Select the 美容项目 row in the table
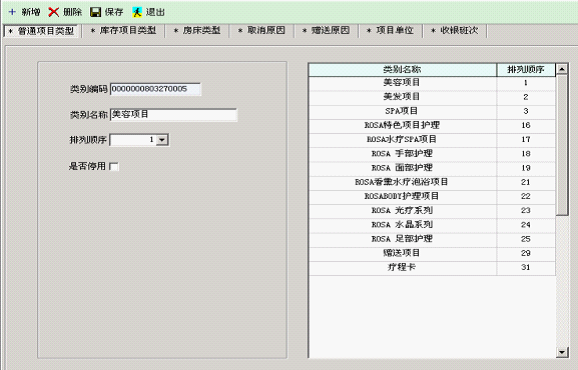The image size is (578, 370). (x=432, y=83)
